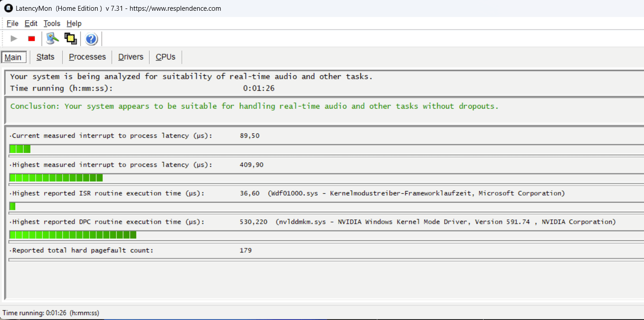644x320 pixels.
Task: Switch to the Stats tab
Action: [45, 57]
